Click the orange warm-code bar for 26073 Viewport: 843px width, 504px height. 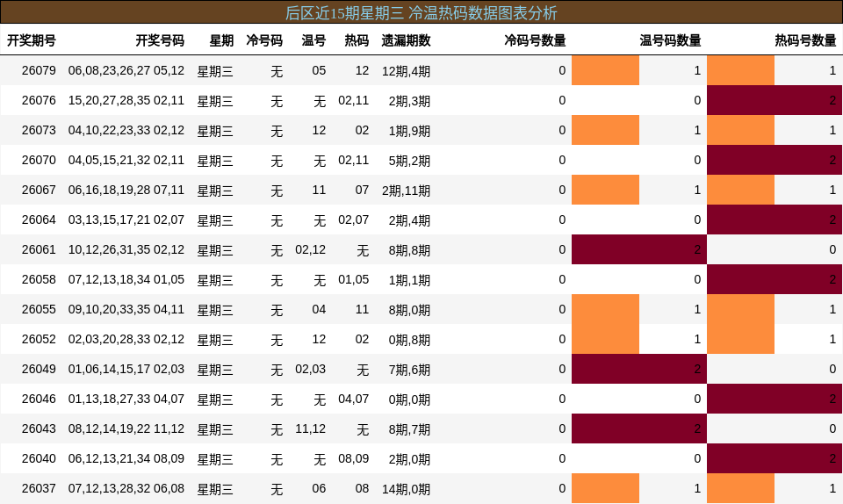605,130
